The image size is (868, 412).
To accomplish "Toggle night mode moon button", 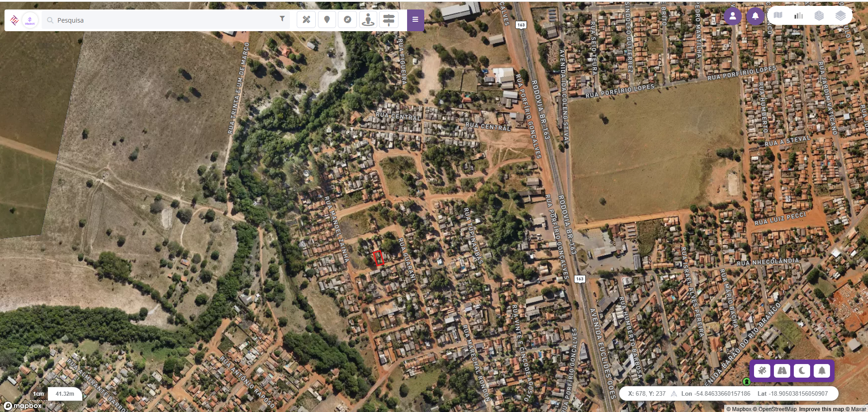I will tap(802, 371).
